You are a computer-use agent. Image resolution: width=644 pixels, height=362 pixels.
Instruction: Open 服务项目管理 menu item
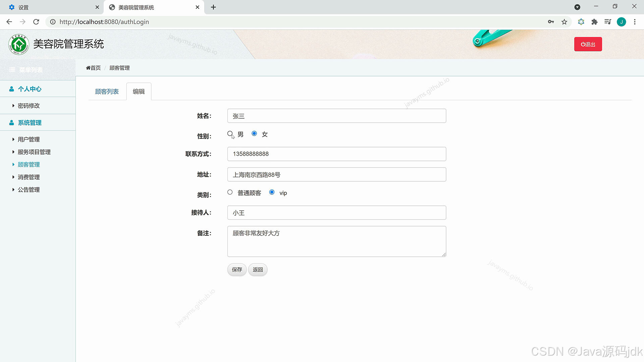[34, 152]
